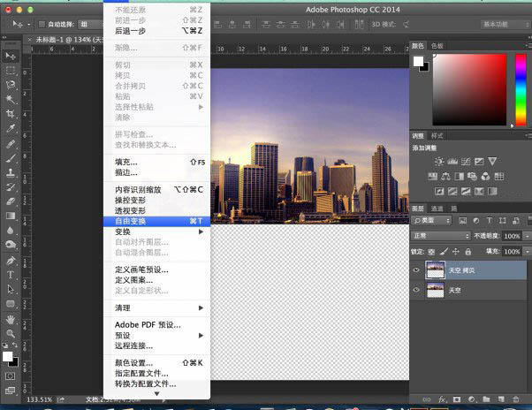Image resolution: width=532 pixels, height=410 pixels.
Task: Add a Brightness/Contrast adjustment
Action: [x=438, y=162]
